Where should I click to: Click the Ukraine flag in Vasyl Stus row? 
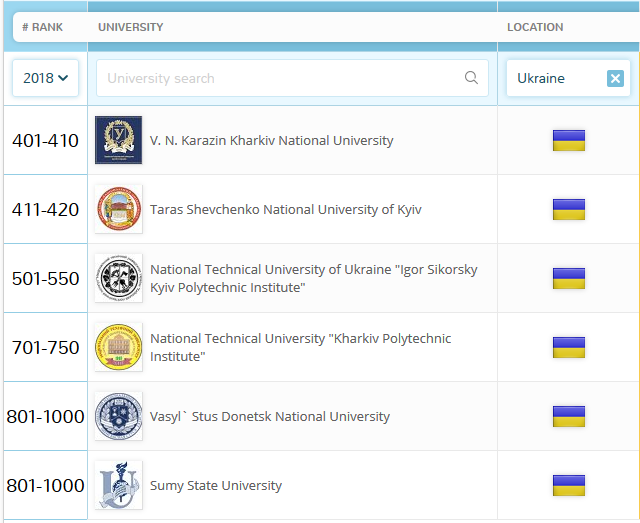(569, 416)
